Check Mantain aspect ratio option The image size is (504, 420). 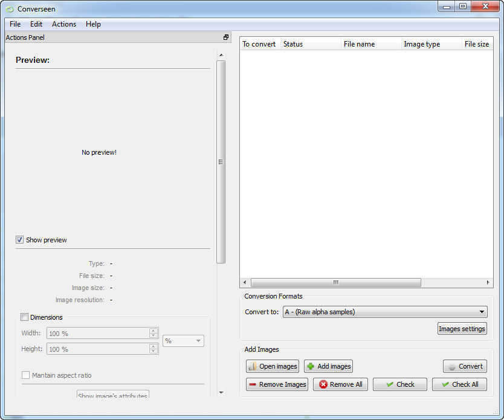26,375
